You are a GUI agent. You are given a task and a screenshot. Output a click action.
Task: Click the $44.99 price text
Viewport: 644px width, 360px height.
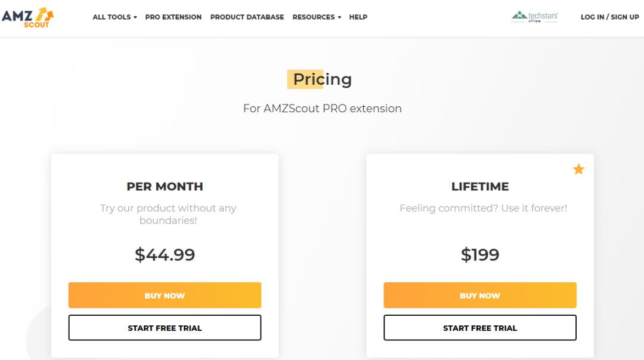coord(165,255)
